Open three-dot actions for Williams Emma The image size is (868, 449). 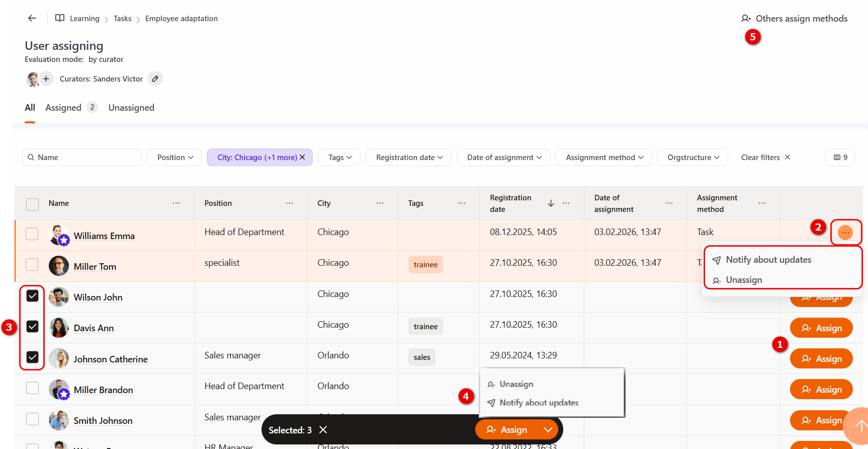pos(845,233)
